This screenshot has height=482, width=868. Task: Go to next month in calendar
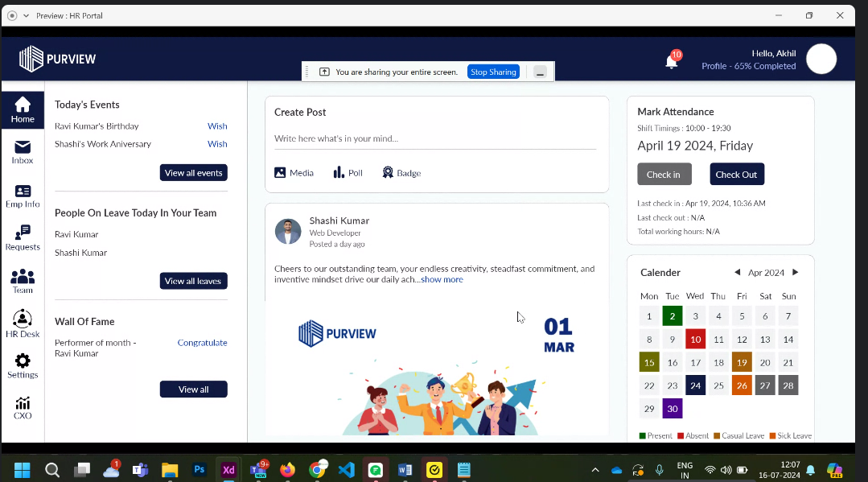click(796, 273)
